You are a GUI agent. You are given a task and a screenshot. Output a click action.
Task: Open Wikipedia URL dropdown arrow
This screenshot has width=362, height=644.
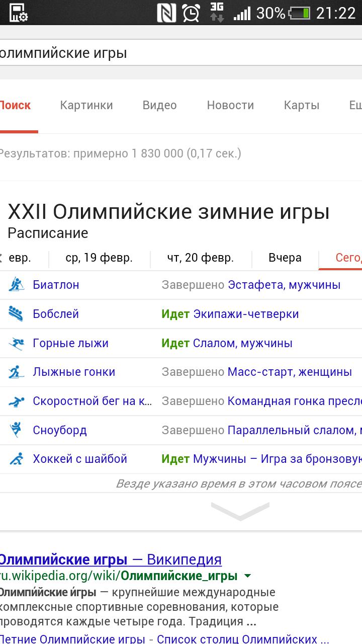[247, 576]
